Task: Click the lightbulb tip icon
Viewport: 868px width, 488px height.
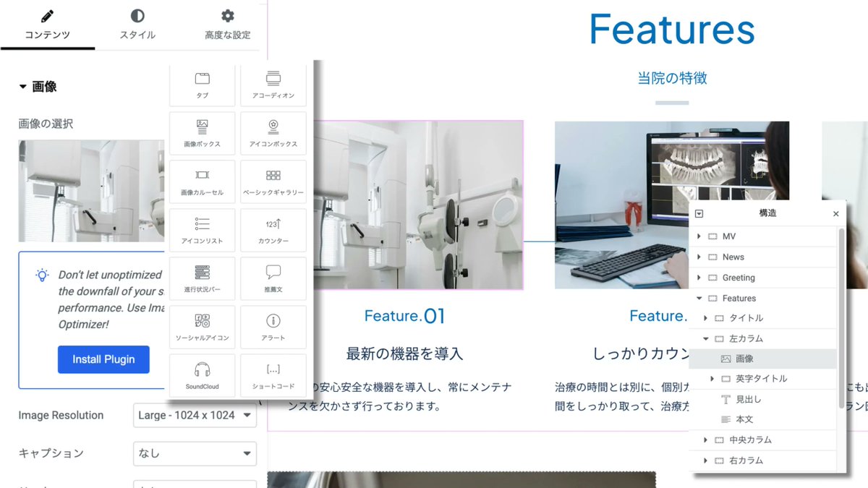Action: (x=43, y=275)
